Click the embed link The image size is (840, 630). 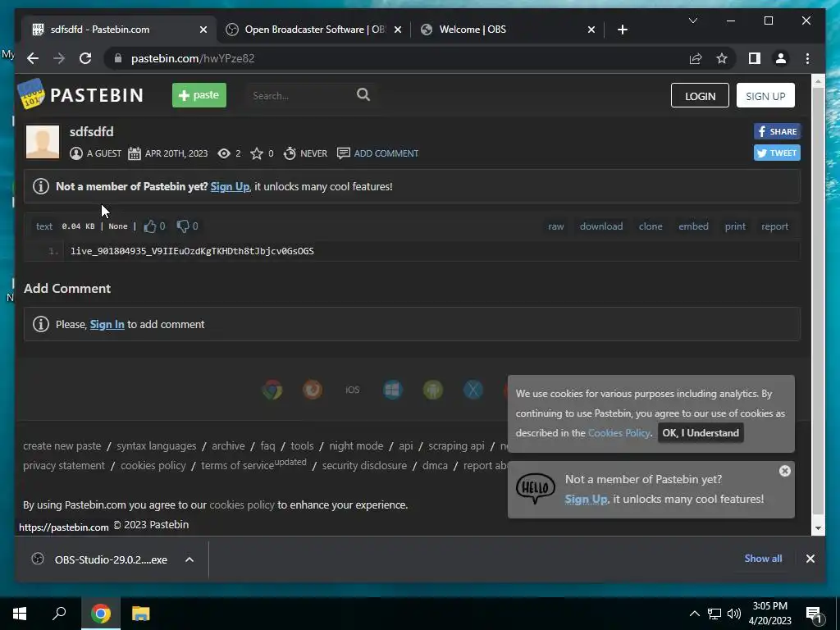[x=693, y=226]
